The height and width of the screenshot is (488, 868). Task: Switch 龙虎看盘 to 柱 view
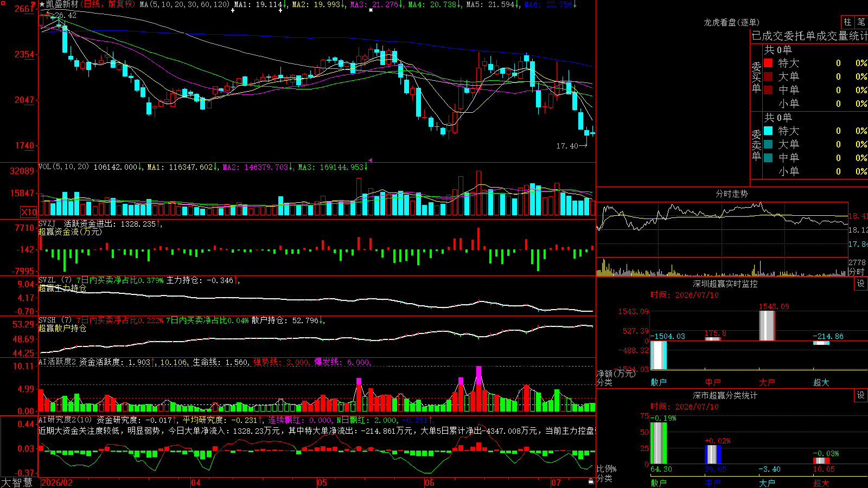pyautogui.click(x=847, y=22)
